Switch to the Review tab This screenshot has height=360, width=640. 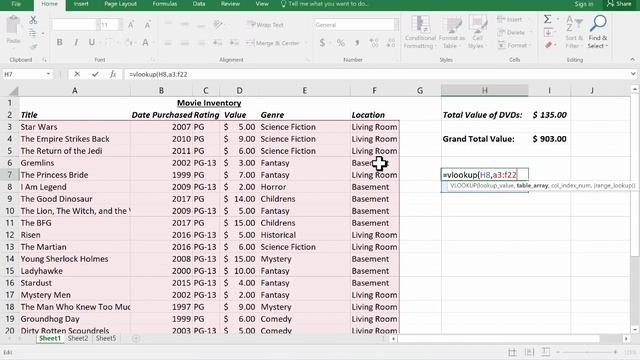click(x=230, y=4)
